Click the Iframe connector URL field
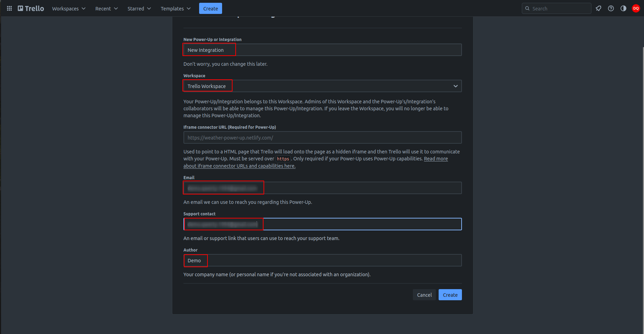 point(322,137)
